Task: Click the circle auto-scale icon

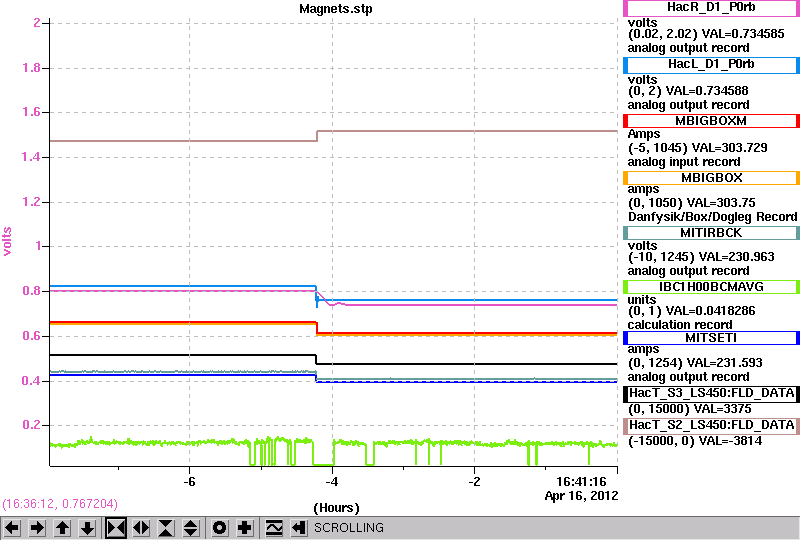Action: [220, 528]
